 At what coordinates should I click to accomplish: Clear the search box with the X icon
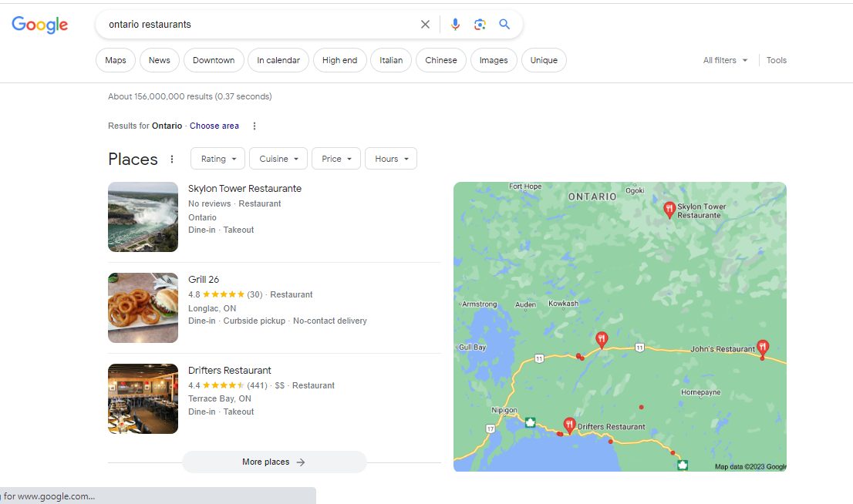click(425, 25)
